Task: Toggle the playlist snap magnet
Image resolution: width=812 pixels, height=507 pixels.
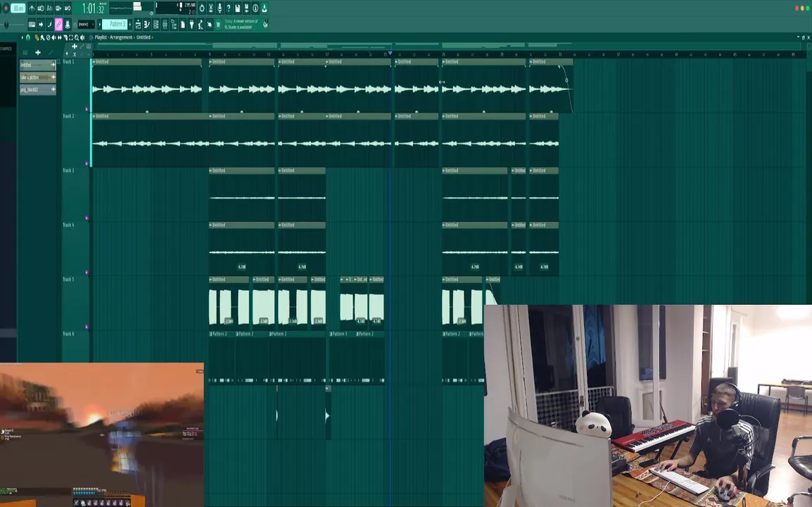Action: point(28,37)
